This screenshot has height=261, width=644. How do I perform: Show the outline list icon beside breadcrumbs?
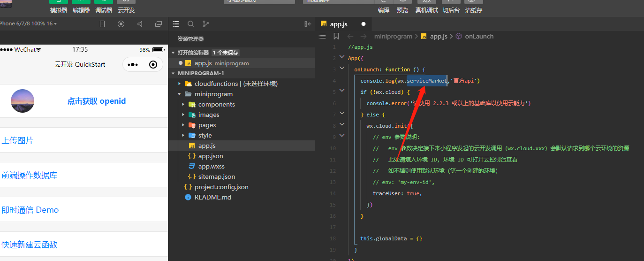point(322,36)
